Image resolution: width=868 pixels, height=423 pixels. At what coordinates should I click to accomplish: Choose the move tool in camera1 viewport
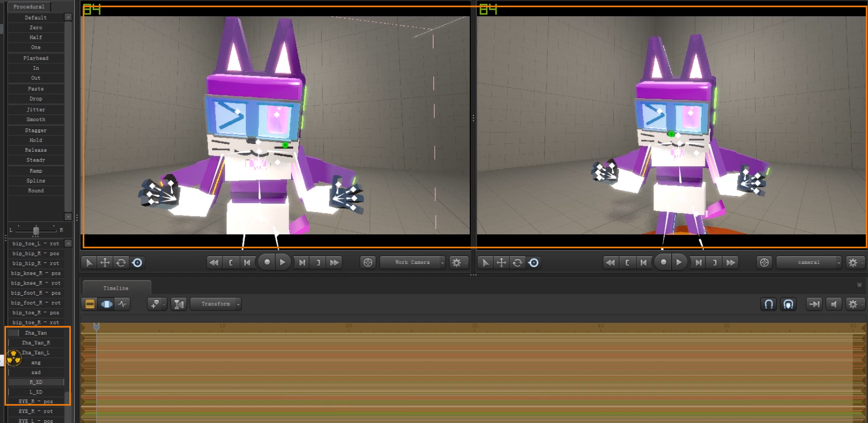click(x=502, y=262)
